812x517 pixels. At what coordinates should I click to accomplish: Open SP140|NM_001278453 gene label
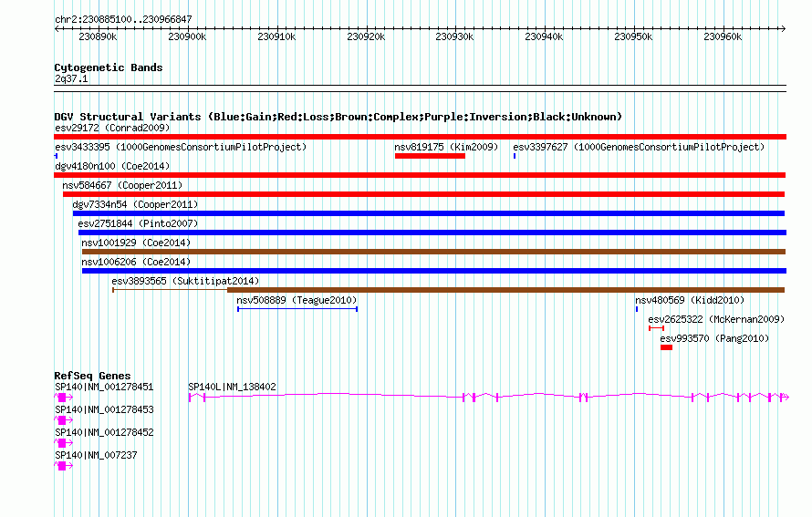(x=104, y=410)
